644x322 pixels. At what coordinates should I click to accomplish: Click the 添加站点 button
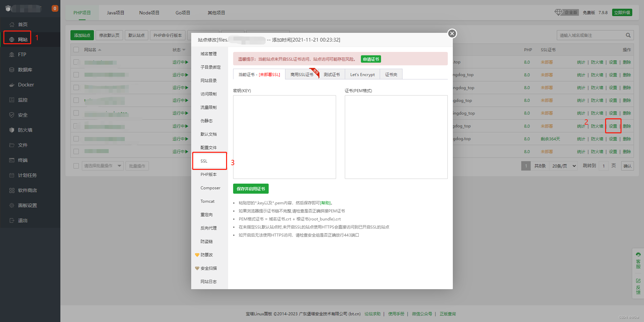pyautogui.click(x=82, y=35)
